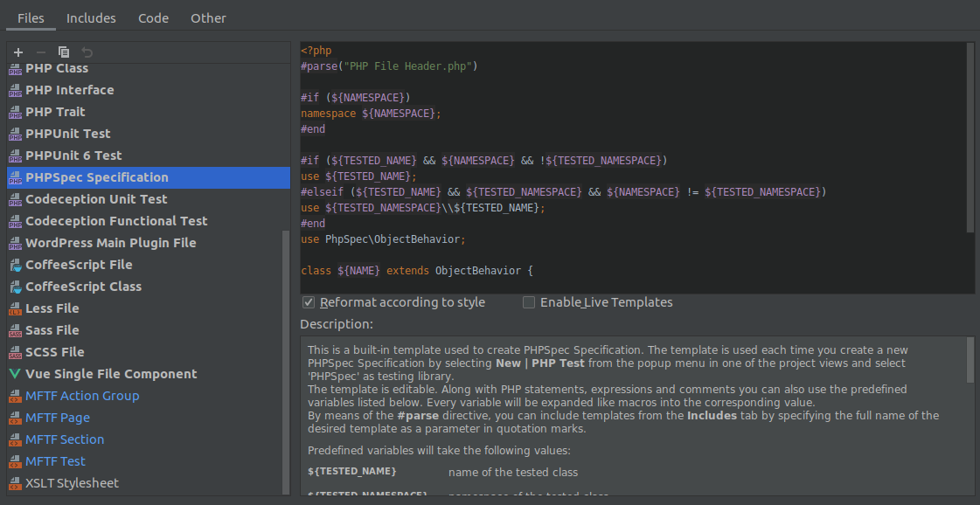
Task: Switch to the Code tab
Action: click(x=153, y=18)
